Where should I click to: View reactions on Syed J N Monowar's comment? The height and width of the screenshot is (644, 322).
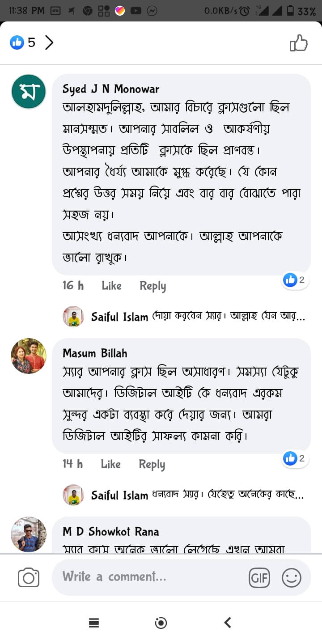[x=295, y=280]
